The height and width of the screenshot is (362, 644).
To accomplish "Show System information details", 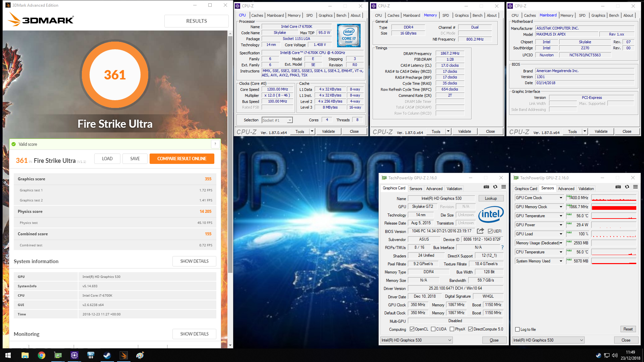I will point(194,261).
